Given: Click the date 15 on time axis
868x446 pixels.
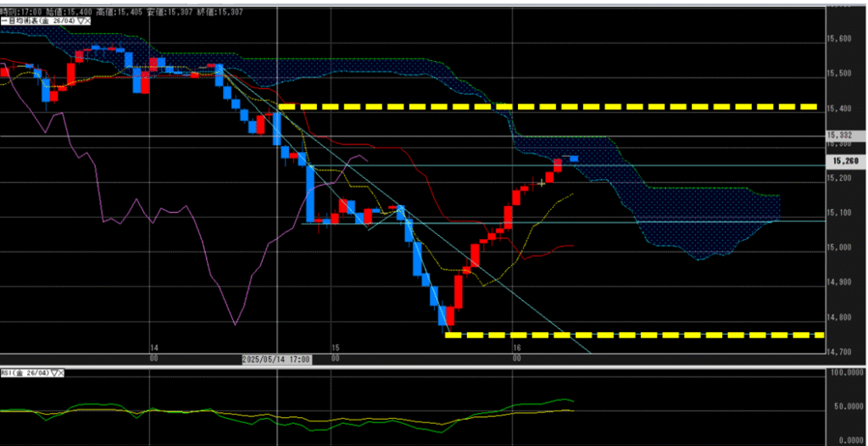Looking at the screenshot, I should [336, 348].
